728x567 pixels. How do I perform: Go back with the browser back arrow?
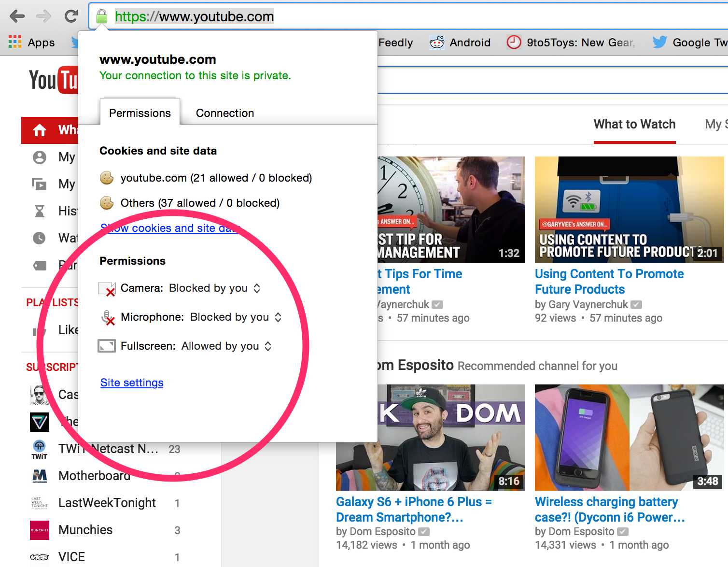17,16
